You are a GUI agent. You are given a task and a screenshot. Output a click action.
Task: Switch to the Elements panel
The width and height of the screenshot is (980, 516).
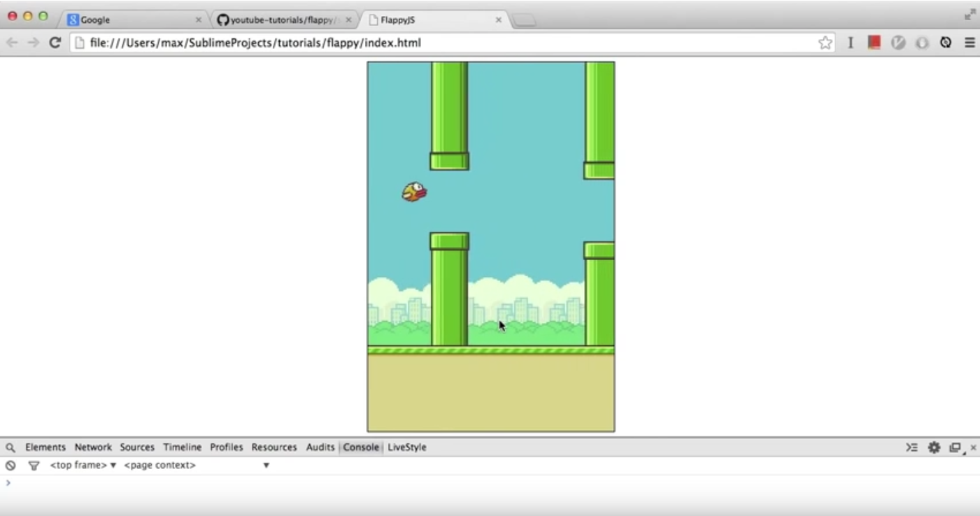pos(45,447)
